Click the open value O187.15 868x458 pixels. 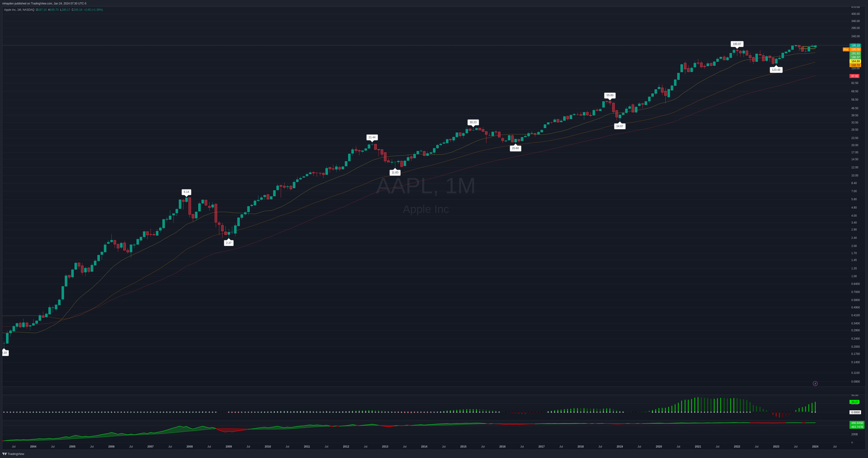point(42,10)
